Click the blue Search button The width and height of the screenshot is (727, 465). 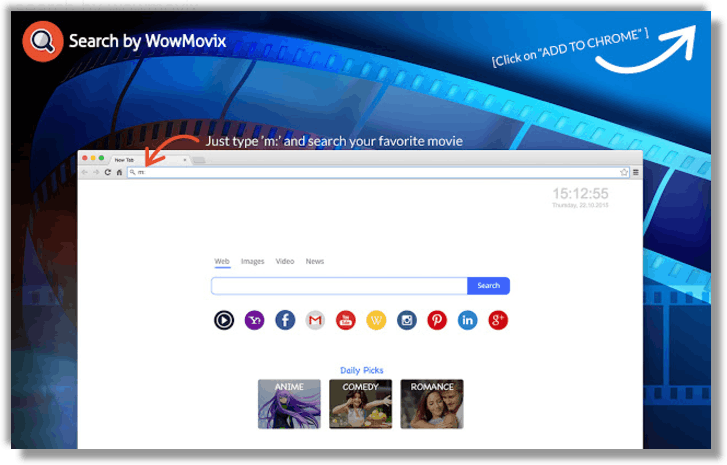489,286
